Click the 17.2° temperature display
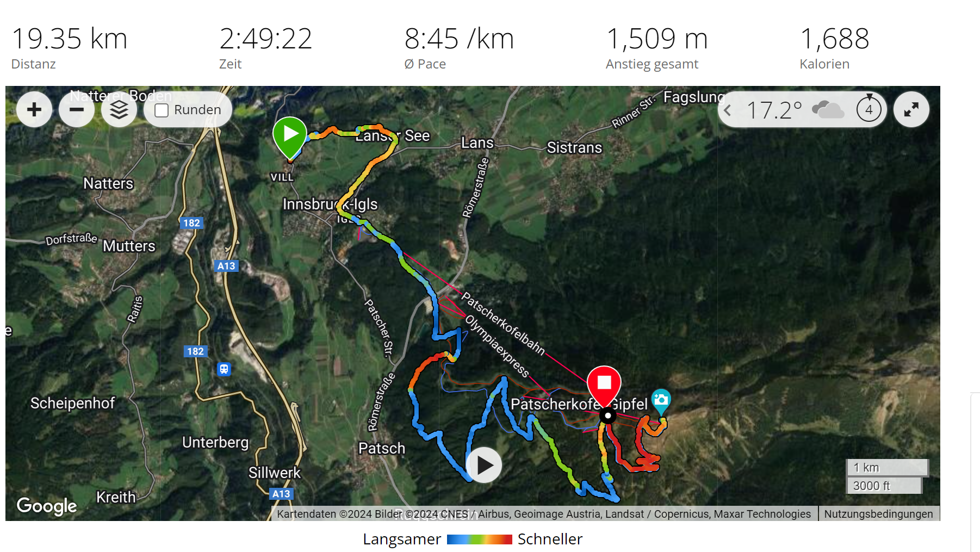Image resolution: width=980 pixels, height=552 pixels. [x=774, y=110]
